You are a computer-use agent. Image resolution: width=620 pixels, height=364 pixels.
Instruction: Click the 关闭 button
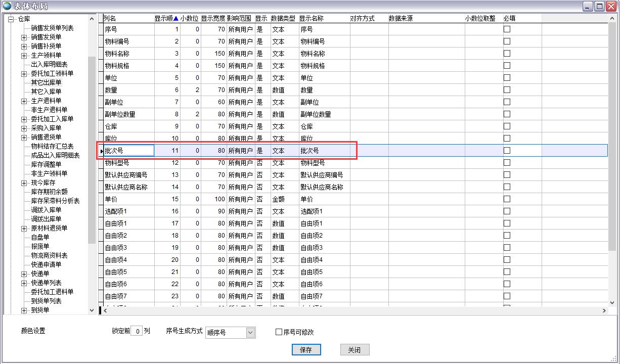click(354, 350)
